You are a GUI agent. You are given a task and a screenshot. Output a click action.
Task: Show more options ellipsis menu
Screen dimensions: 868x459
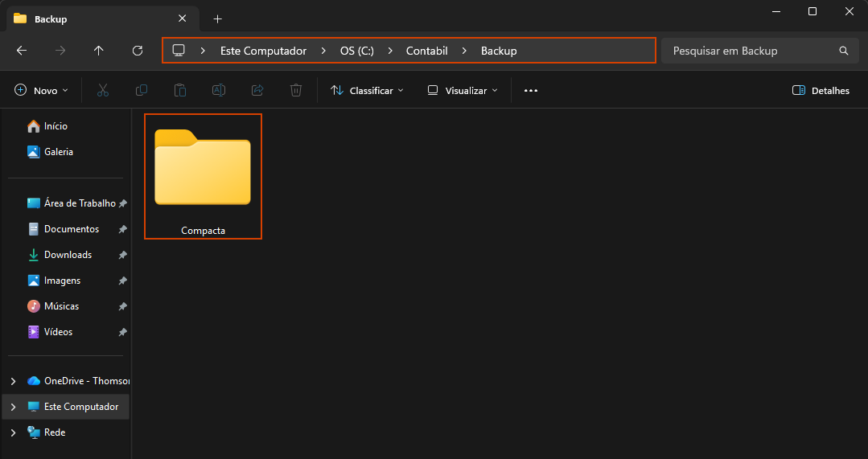531,91
